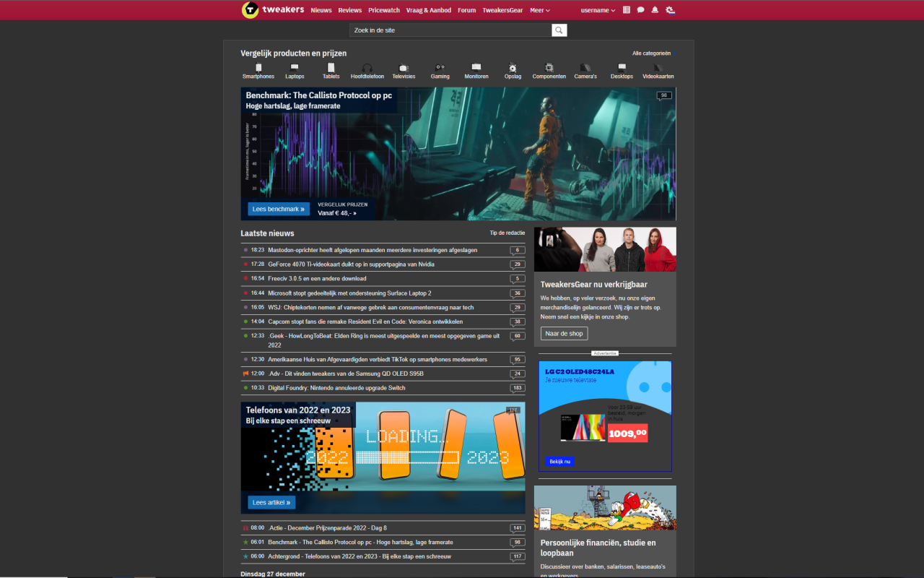The image size is (924, 578).
Task: Open Forum in top navigation
Action: point(467,10)
